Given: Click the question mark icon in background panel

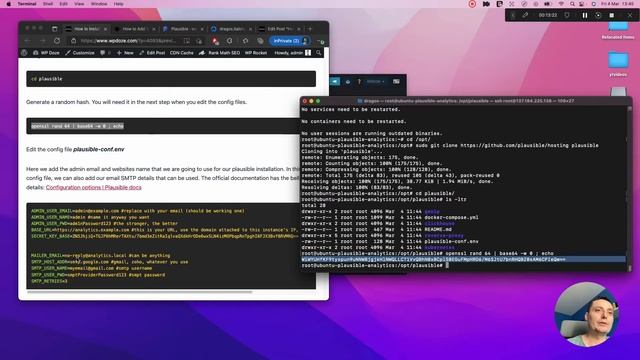Looking at the screenshot, I should [x=359, y=82].
